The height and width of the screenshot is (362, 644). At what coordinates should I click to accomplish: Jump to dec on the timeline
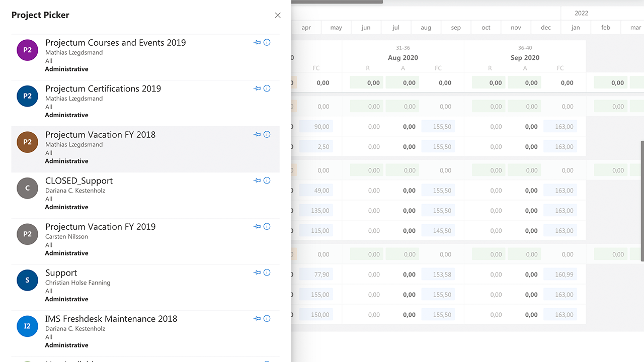(x=546, y=28)
